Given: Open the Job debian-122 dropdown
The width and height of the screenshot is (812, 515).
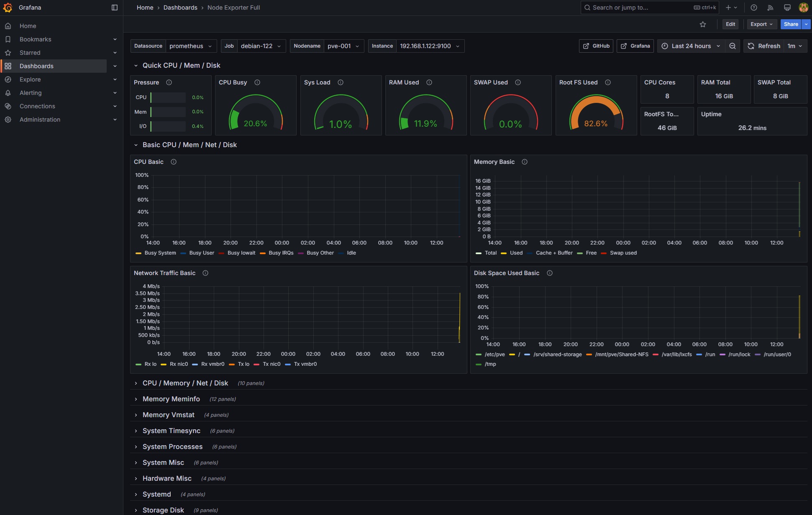Looking at the screenshot, I should pos(261,46).
